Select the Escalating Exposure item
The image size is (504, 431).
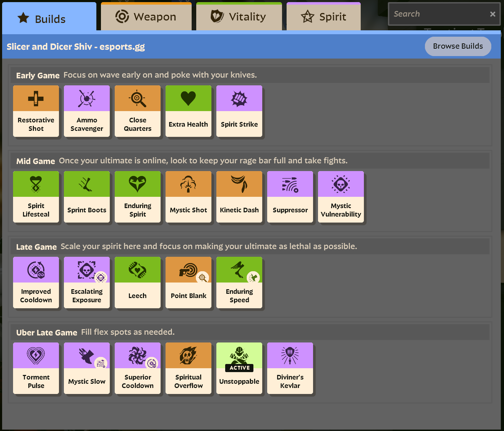tap(87, 283)
